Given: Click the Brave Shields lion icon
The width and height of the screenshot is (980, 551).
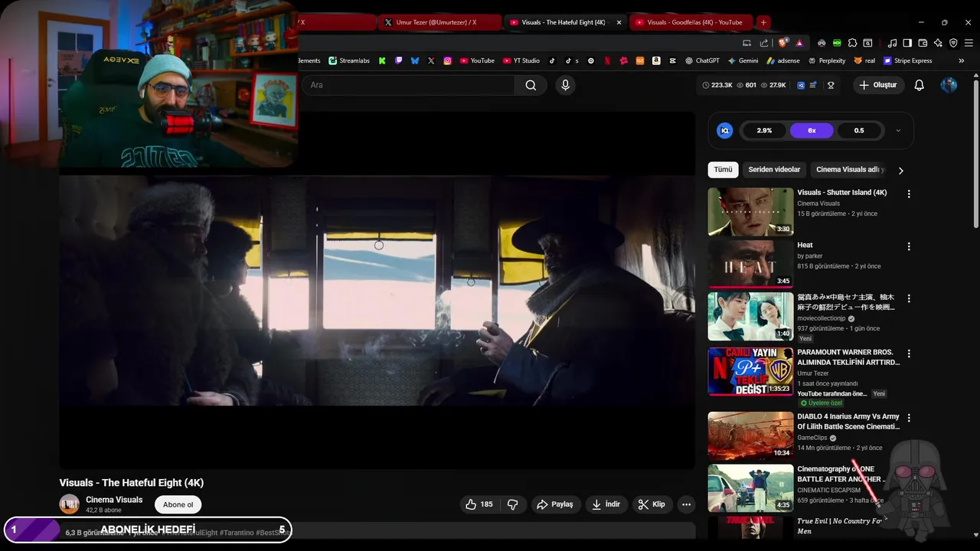Looking at the screenshot, I should point(784,43).
